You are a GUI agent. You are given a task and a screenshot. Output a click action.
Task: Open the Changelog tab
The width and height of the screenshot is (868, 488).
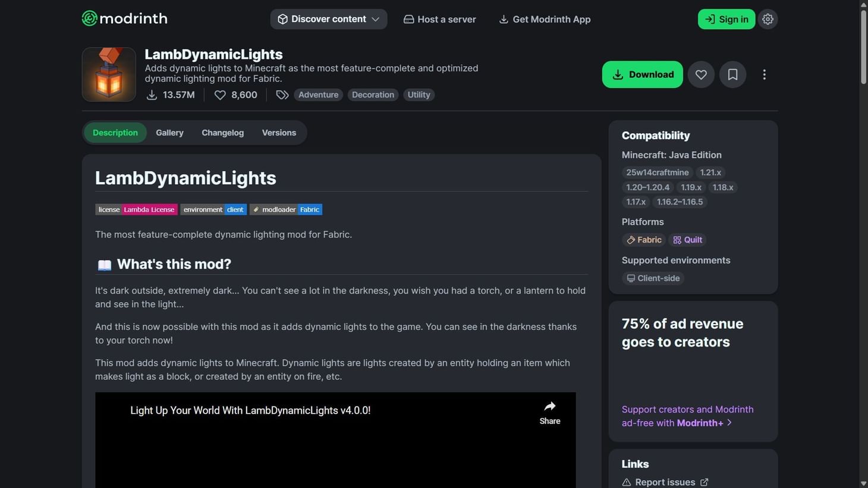point(222,133)
